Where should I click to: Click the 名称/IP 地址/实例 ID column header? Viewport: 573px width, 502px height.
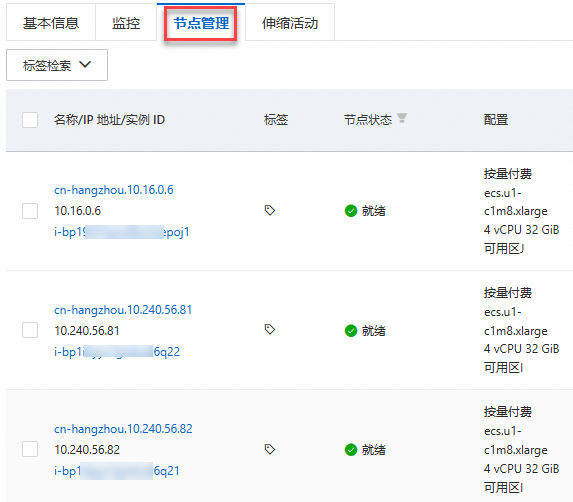[109, 120]
